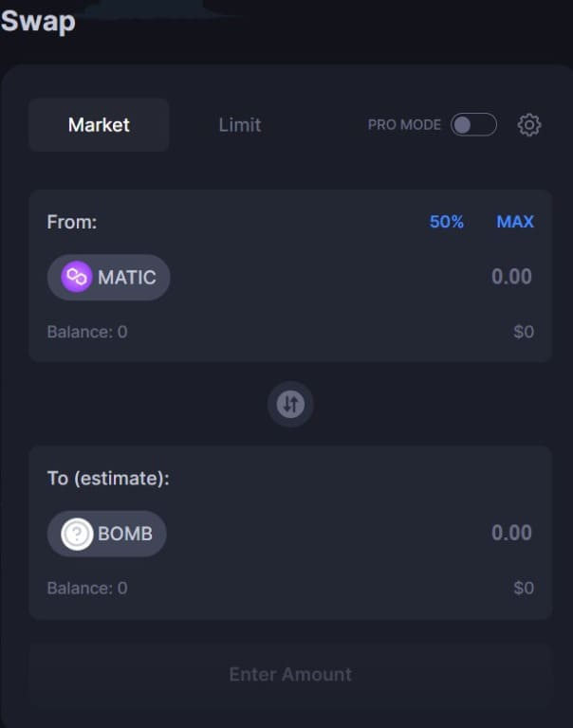This screenshot has height=728, width=573.
Task: Click the BOMB Balance: 0 text
Action: pyautogui.click(x=87, y=589)
